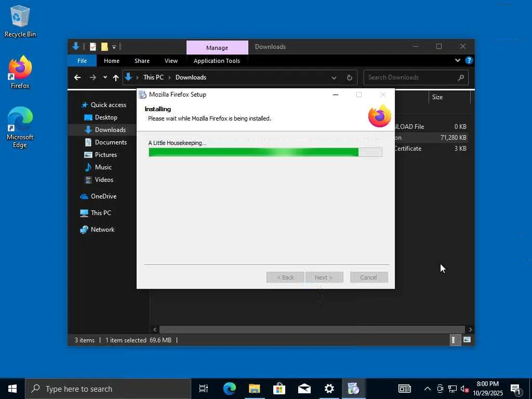532x399 pixels.
Task: Open address bar history dropdown
Action: 334,78
